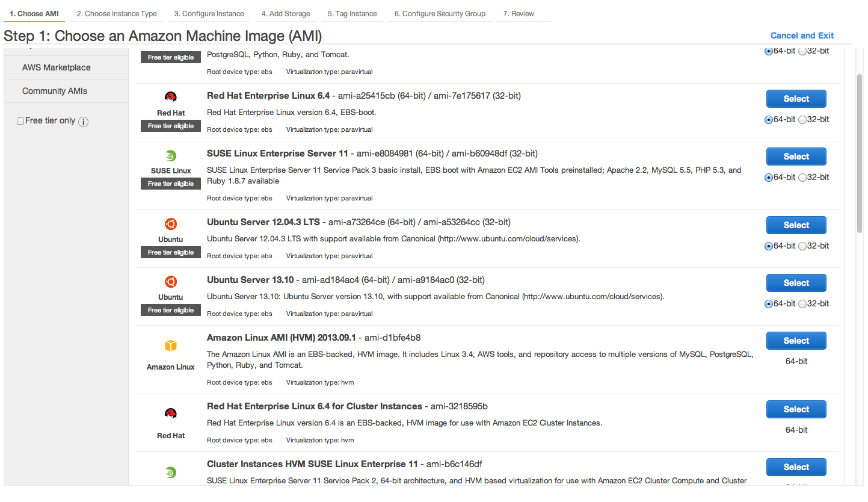Screen dimensions: 868x502
Task: Choose 64-bit for Ubuntu Server 13.10
Action: tap(768, 304)
